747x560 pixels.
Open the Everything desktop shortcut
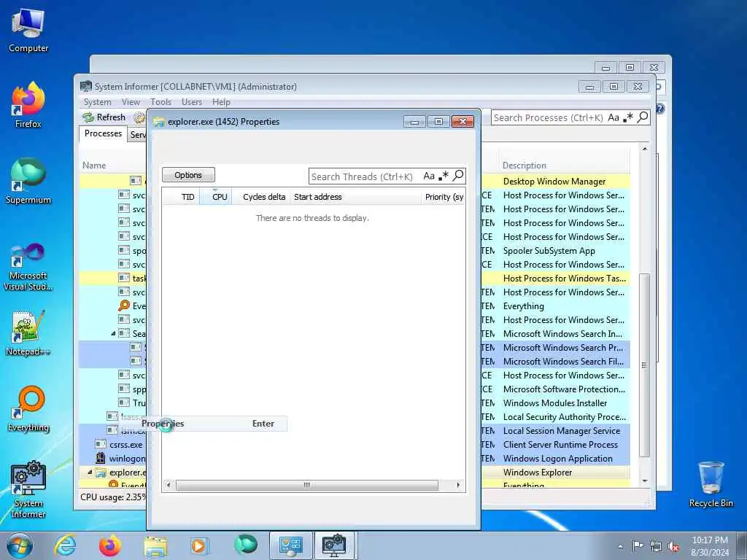28,408
